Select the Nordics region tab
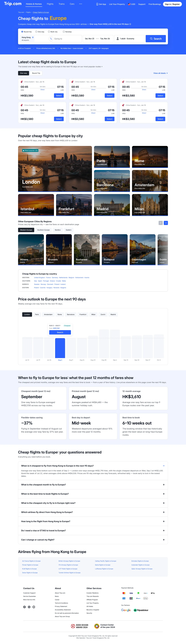 [58, 230]
